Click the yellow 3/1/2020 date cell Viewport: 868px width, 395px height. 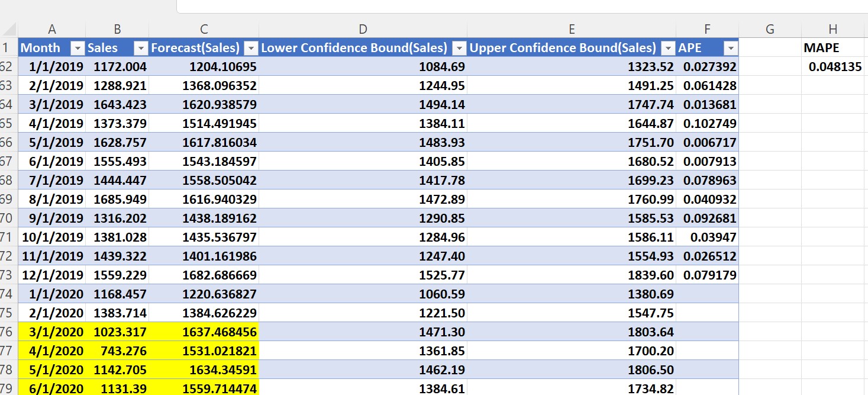coord(52,332)
